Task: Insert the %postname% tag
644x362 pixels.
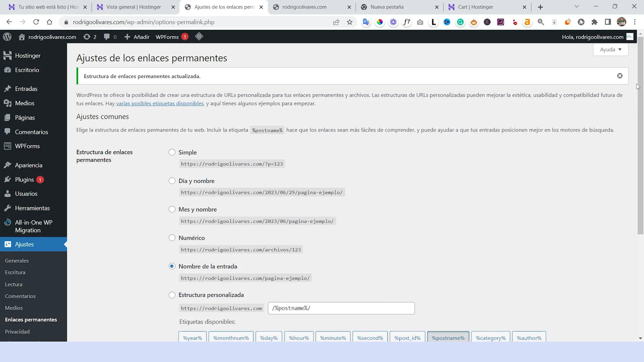Action: click(448, 337)
